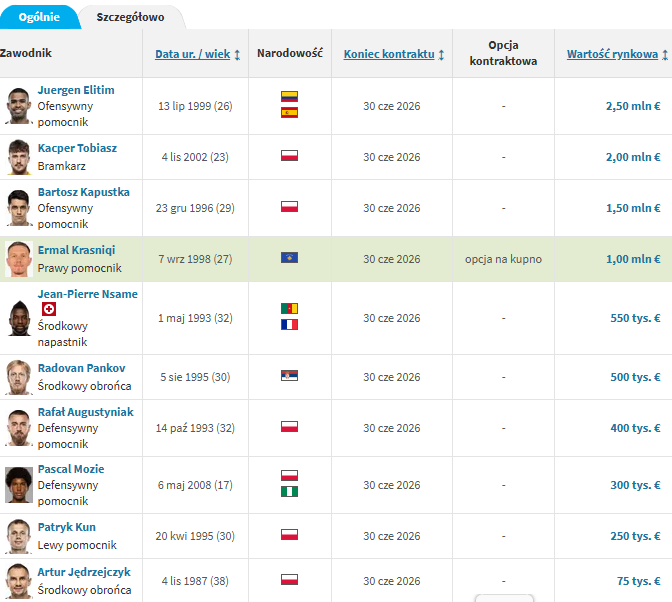Image resolution: width=672 pixels, height=602 pixels.
Task: Open Pascal Mozie player profile
Action: pyautogui.click(x=71, y=469)
